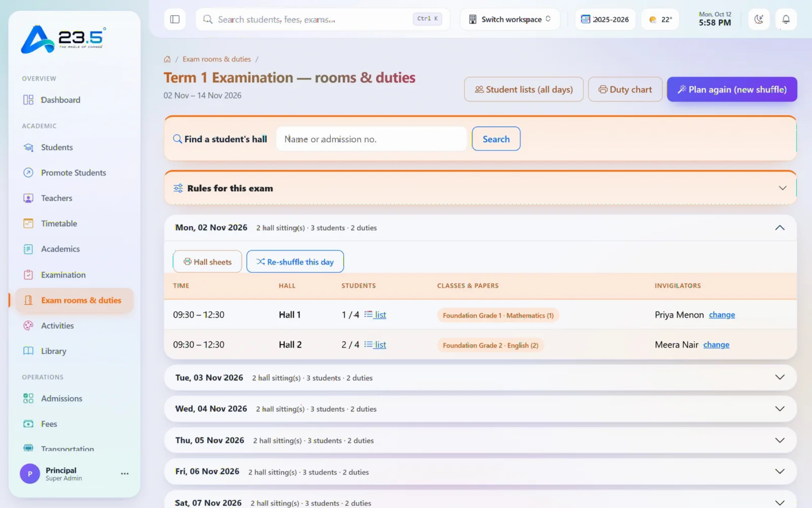
Task: Click the Rules for this exam sliders icon
Action: [178, 188]
